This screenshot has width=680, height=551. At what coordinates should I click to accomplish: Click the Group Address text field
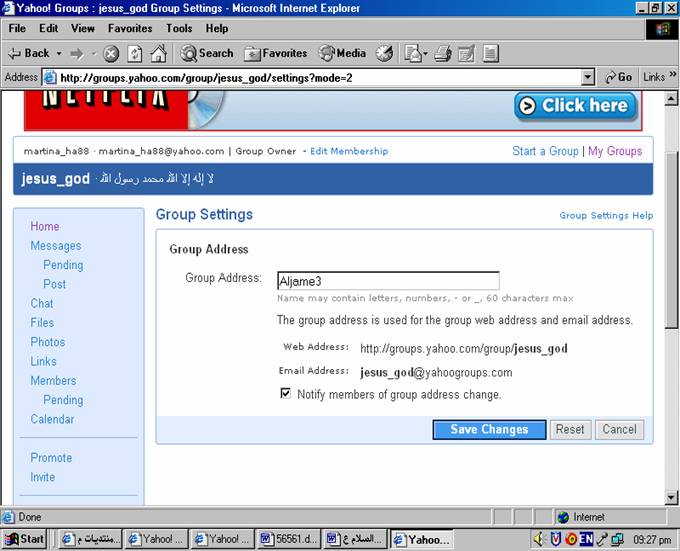coord(388,281)
